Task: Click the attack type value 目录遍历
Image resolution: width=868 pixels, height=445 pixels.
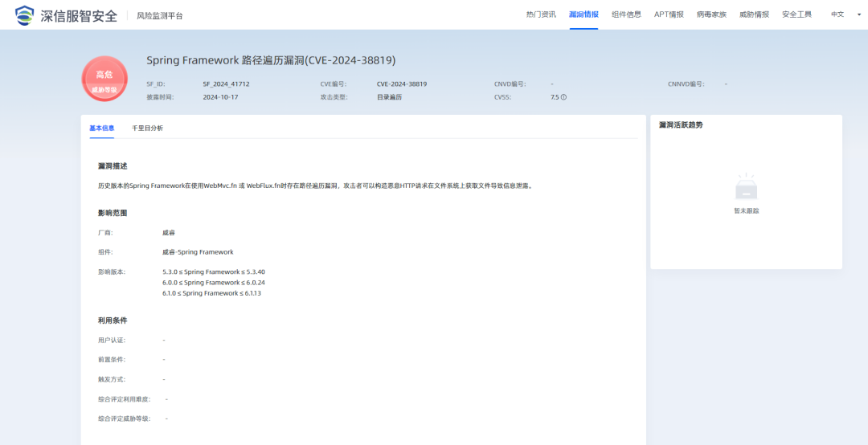Action: [389, 97]
